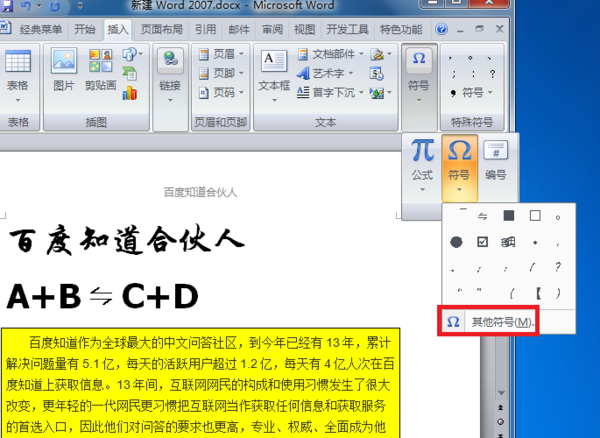
Task: Click the 艺术字 WordArt button
Action: (x=325, y=73)
